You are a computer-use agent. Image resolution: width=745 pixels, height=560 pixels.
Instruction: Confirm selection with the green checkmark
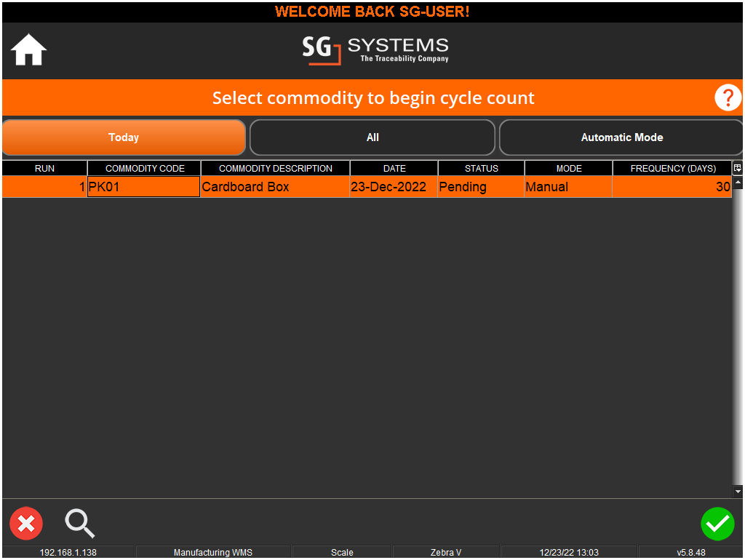(717, 523)
